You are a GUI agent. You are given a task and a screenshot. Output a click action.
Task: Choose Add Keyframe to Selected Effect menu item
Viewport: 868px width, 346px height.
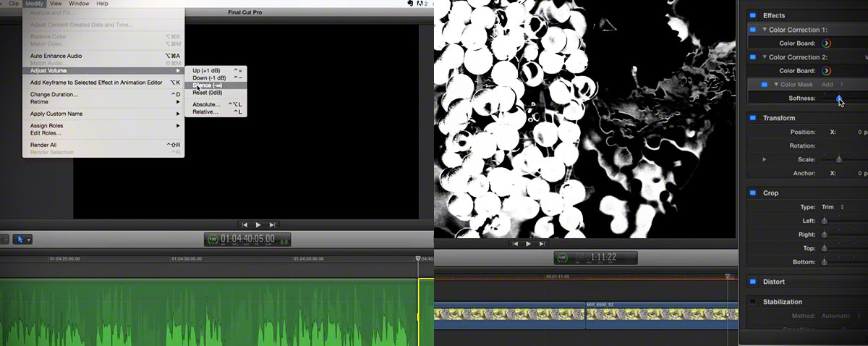(x=103, y=83)
